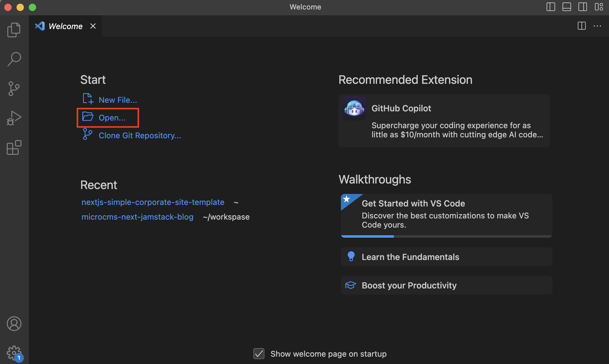Image resolution: width=609 pixels, height=364 pixels.
Task: Open the Extensions view icon
Action: click(x=14, y=148)
